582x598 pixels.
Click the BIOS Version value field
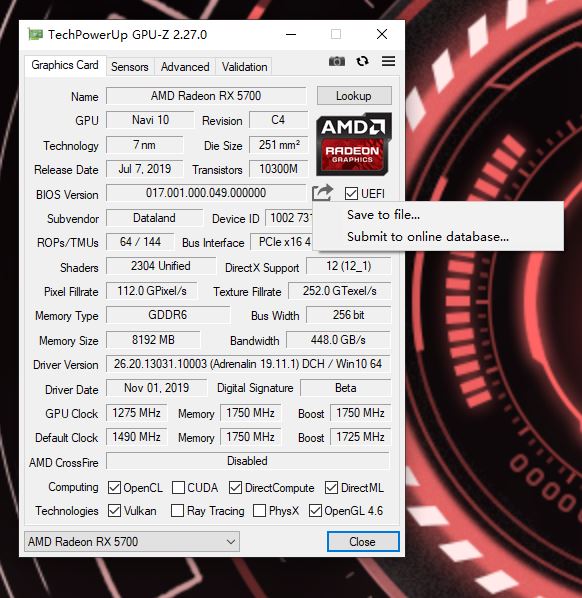tap(206, 193)
